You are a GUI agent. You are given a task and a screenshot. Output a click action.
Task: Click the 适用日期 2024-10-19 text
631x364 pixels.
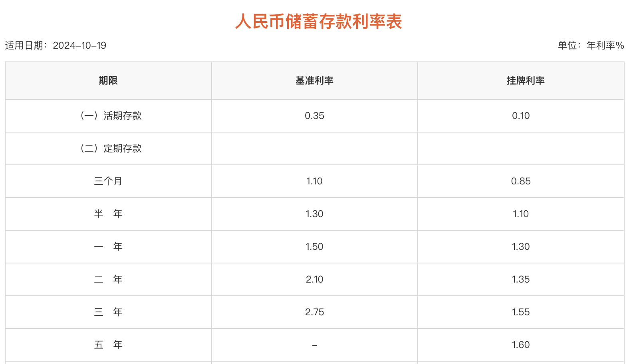tap(56, 45)
